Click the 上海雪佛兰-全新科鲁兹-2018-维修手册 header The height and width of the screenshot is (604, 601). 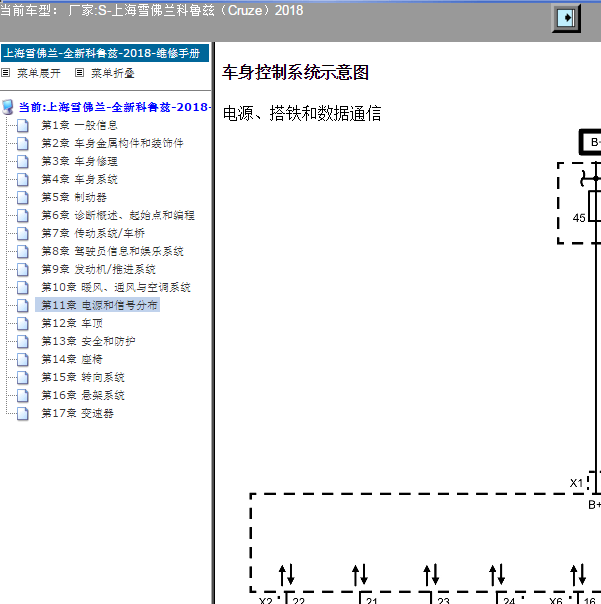[105, 53]
